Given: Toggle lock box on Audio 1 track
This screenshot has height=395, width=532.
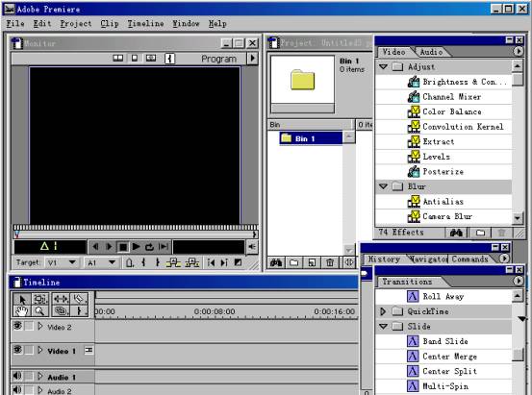Looking at the screenshot, I should (29, 376).
